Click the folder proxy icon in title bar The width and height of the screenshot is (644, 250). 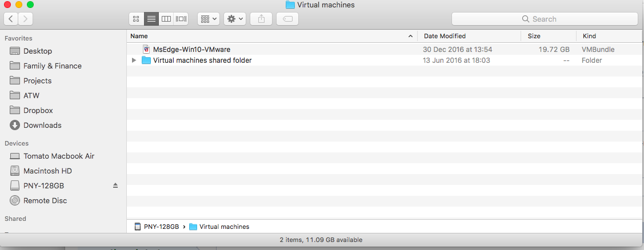[290, 5]
